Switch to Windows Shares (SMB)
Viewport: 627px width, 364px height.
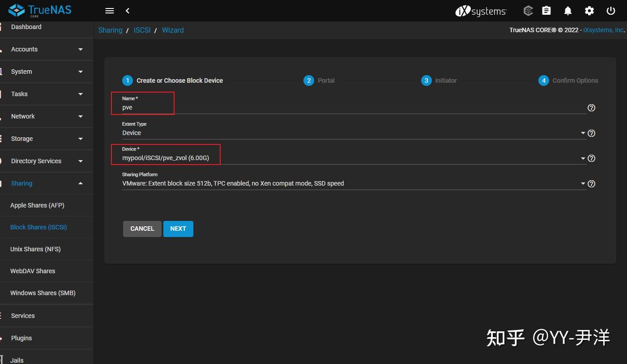pyautogui.click(x=43, y=293)
